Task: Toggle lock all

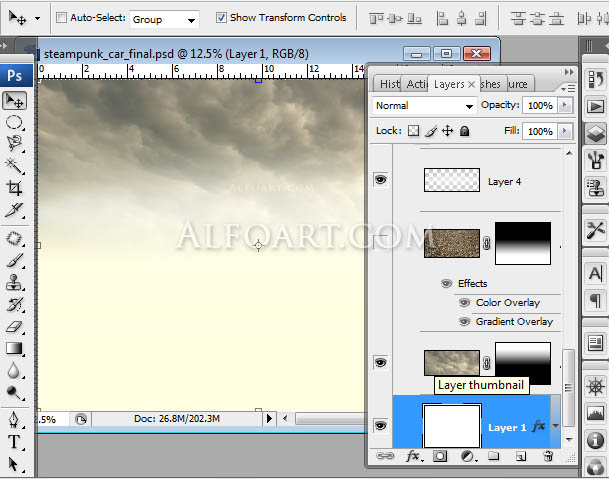Action: pos(465,131)
